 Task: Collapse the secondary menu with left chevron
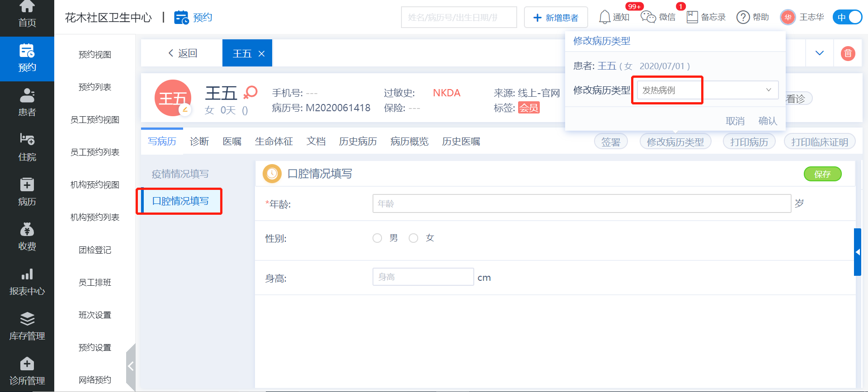[x=131, y=366]
